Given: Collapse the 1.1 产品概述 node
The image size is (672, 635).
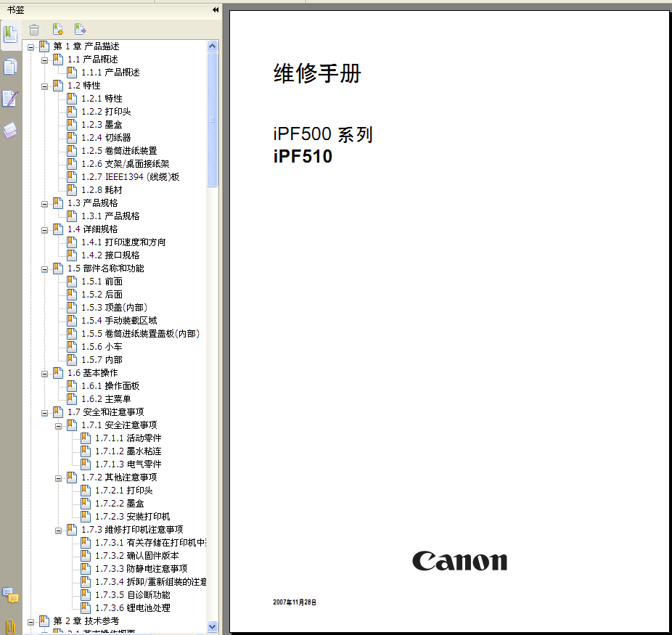Looking at the screenshot, I should click(x=44, y=60).
